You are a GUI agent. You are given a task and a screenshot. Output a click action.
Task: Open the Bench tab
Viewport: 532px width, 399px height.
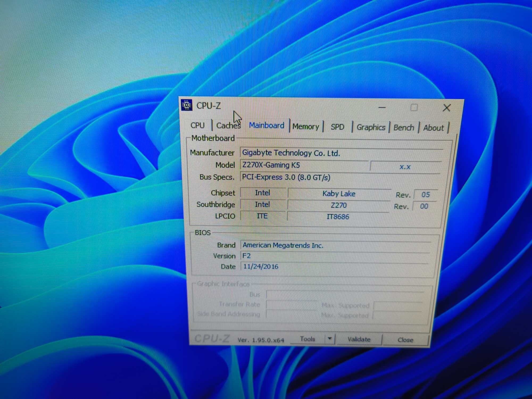[x=404, y=128]
